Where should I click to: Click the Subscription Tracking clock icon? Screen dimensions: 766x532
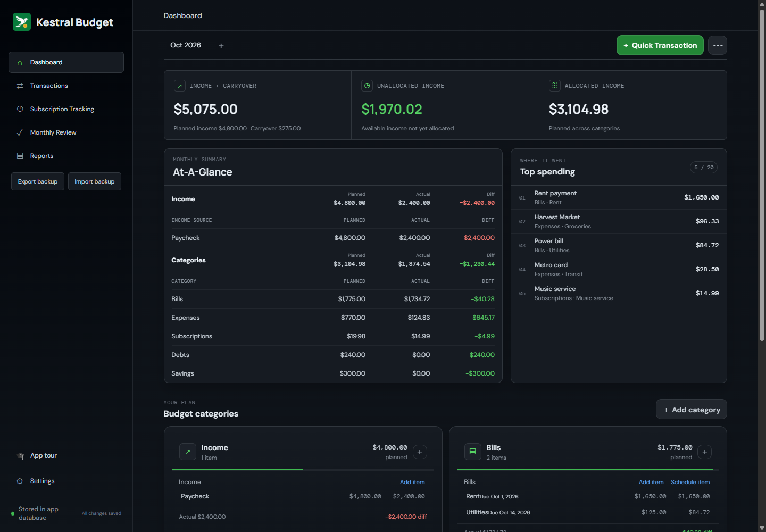20,109
